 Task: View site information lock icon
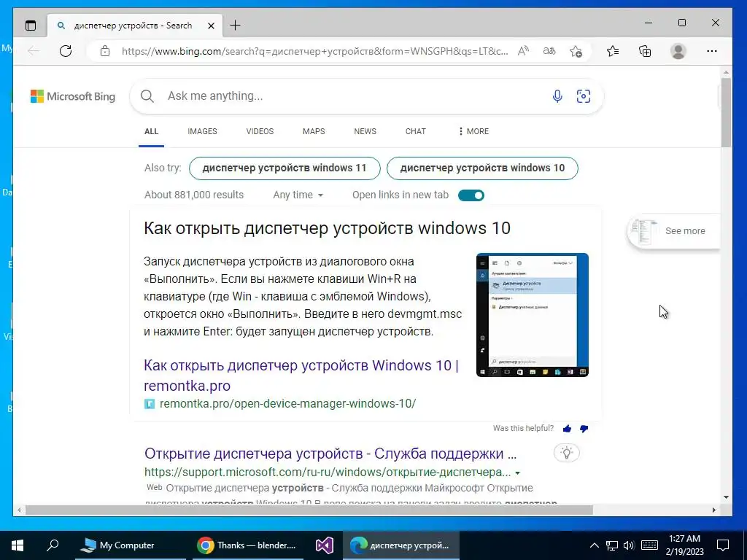tap(105, 51)
